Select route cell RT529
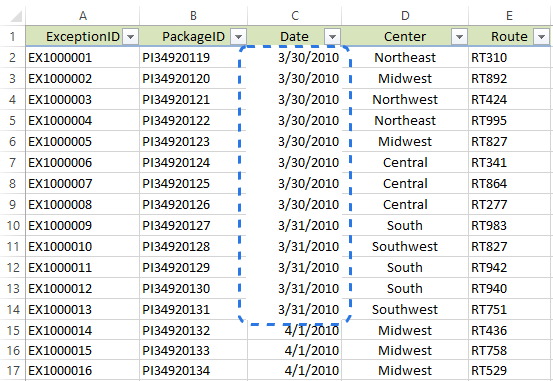Screen dimensions: 553x381 510,370
